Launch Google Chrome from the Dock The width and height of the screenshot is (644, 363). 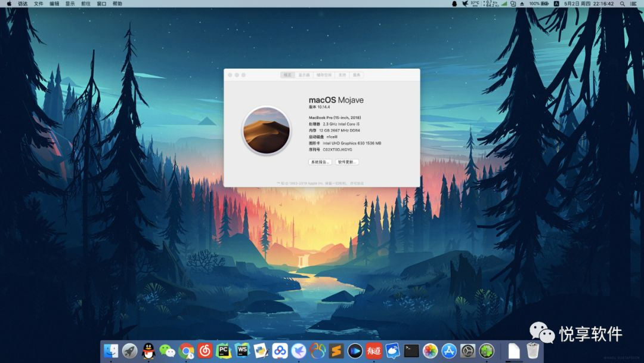coord(186,351)
